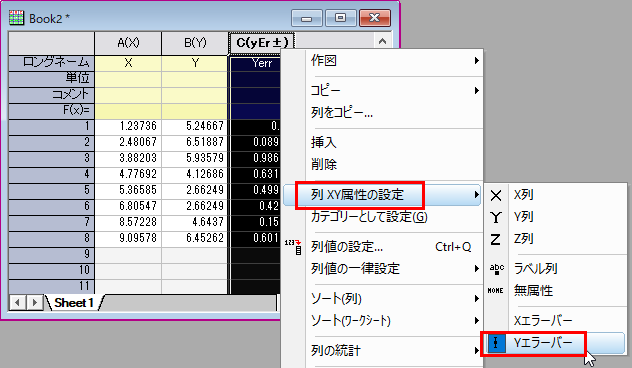Select the ラベル列 abc icon
The image size is (632, 368).
click(x=496, y=269)
